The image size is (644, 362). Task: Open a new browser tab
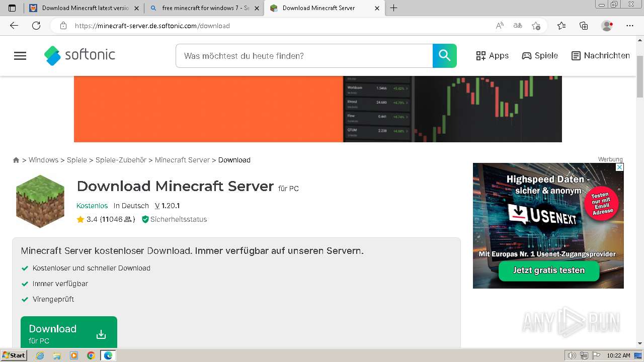[393, 8]
